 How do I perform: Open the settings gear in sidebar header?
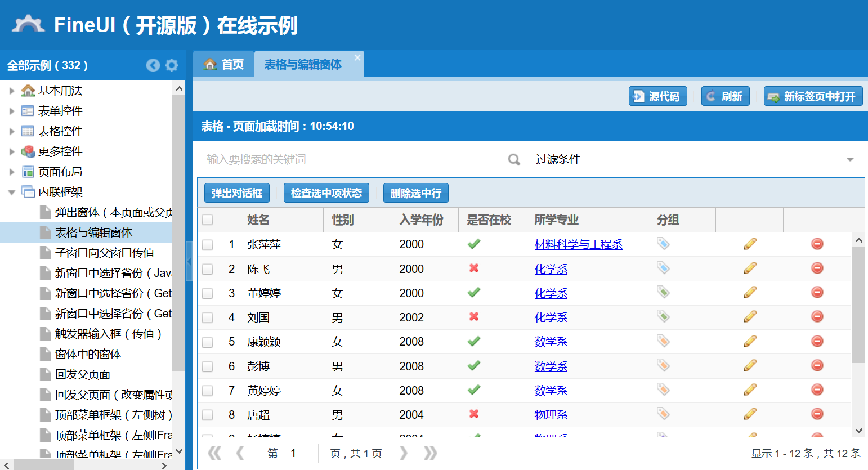point(172,65)
